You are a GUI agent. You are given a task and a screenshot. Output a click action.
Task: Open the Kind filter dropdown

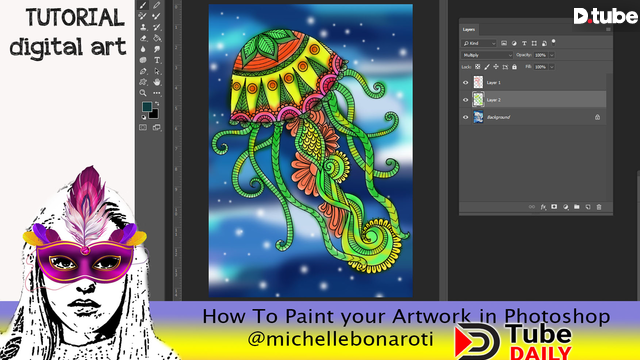point(479,43)
